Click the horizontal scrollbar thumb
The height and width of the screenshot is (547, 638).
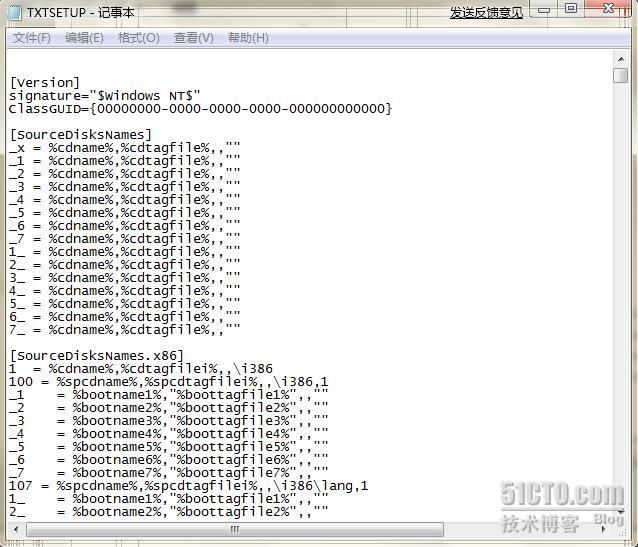point(235,529)
